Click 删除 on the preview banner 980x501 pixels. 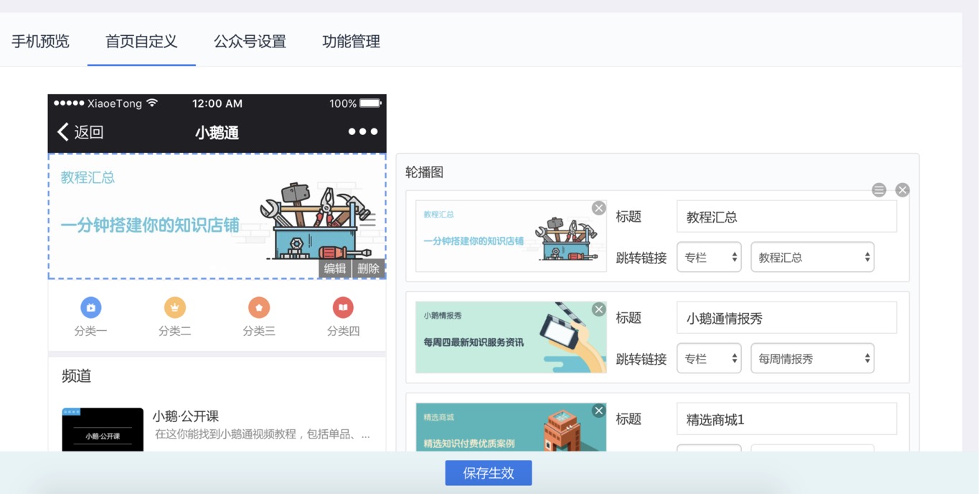click(x=368, y=268)
